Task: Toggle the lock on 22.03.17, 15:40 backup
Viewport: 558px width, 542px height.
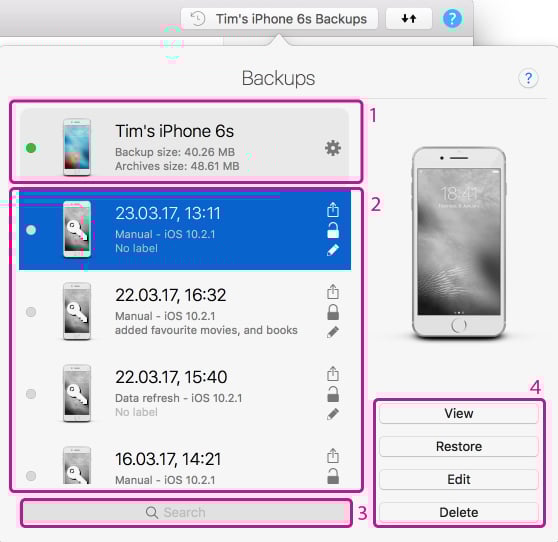Action: pos(333,394)
